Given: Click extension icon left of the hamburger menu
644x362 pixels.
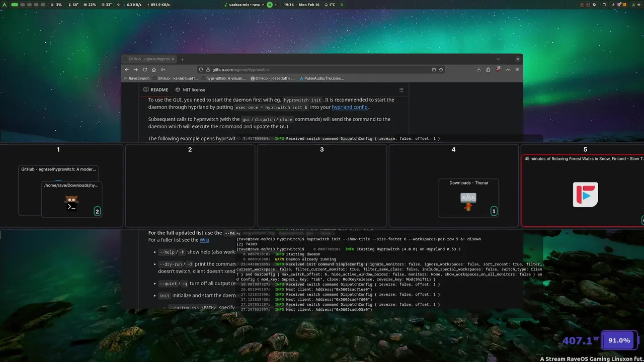Looking at the screenshot, I should (x=508, y=69).
